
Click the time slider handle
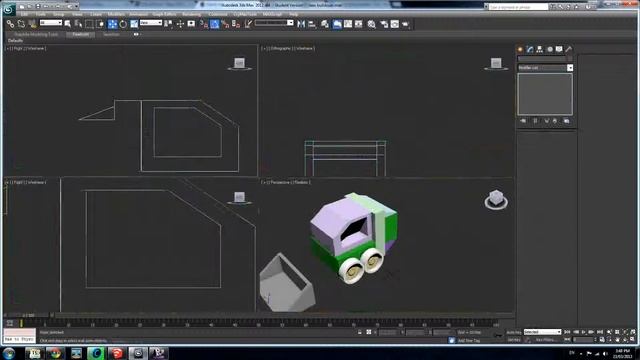click(29, 315)
